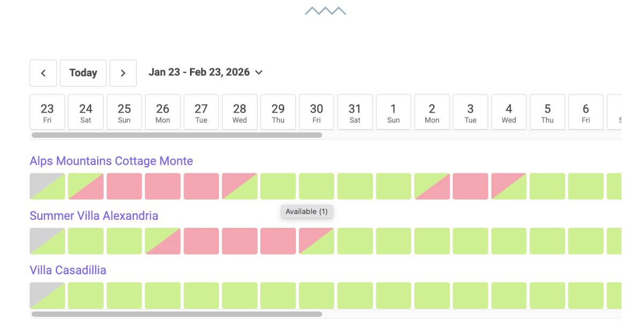Collapse the date range dropdown arrow
This screenshot has height=334, width=644.
coord(258,72)
